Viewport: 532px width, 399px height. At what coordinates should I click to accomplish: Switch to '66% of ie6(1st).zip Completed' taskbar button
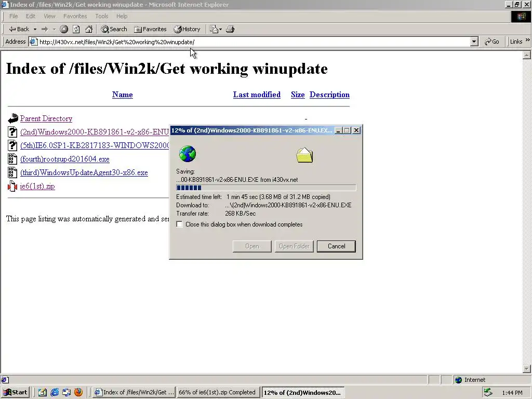(218, 393)
